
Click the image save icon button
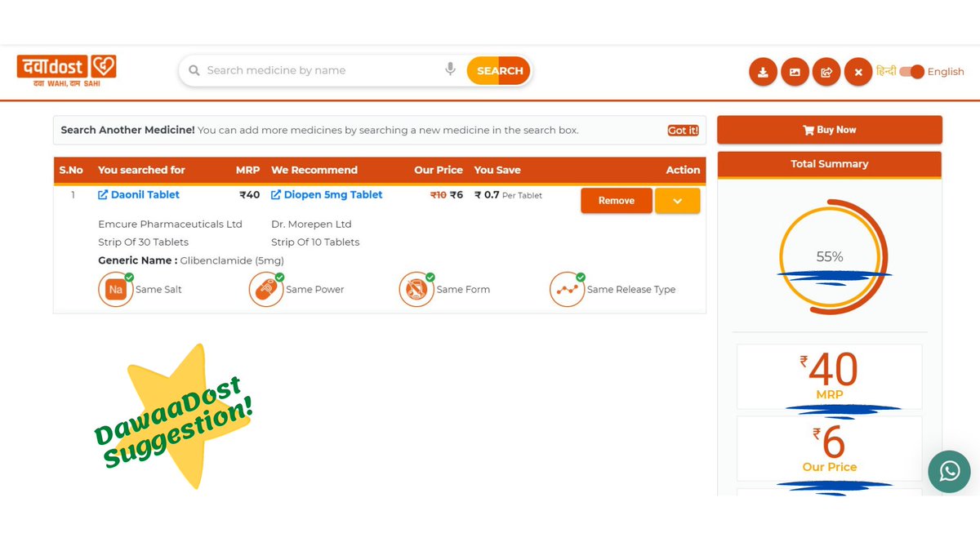pyautogui.click(x=795, y=72)
